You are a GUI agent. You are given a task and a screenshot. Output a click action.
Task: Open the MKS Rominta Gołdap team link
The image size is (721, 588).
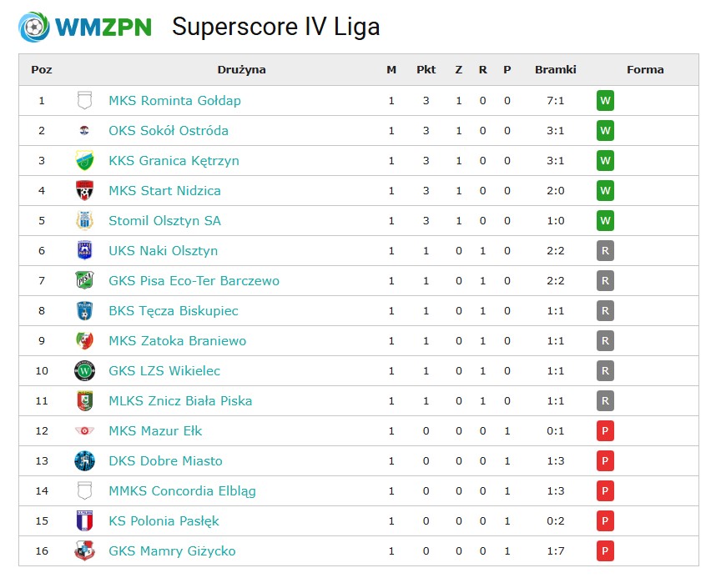pyautogui.click(x=174, y=101)
